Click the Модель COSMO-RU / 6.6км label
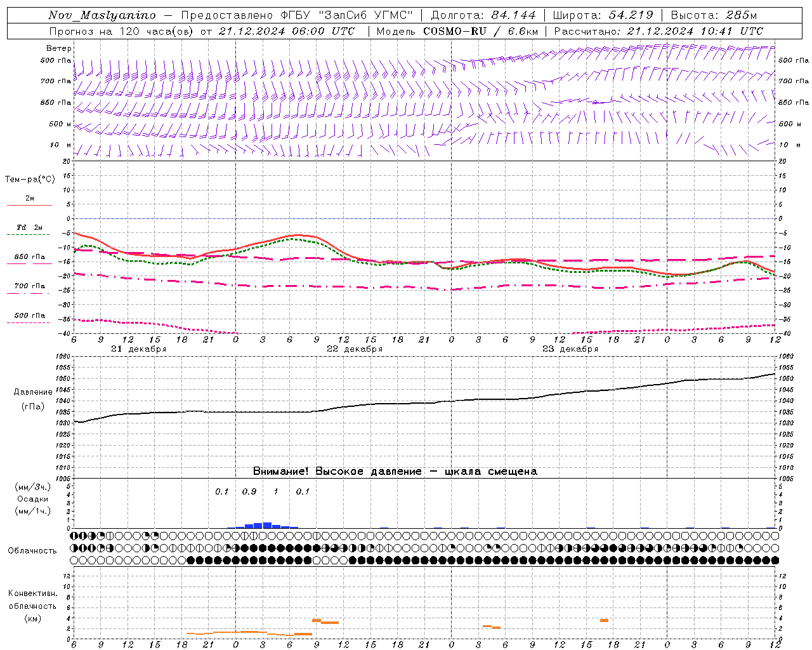The height and width of the screenshot is (650, 812). pyautogui.click(x=457, y=31)
